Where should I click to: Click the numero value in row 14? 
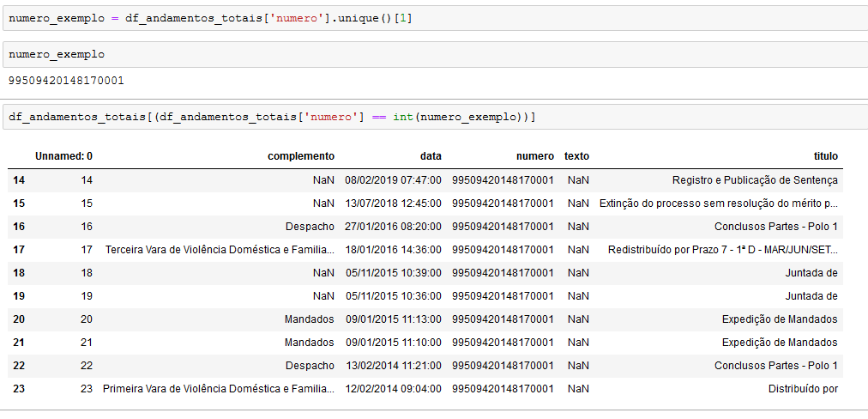point(503,179)
